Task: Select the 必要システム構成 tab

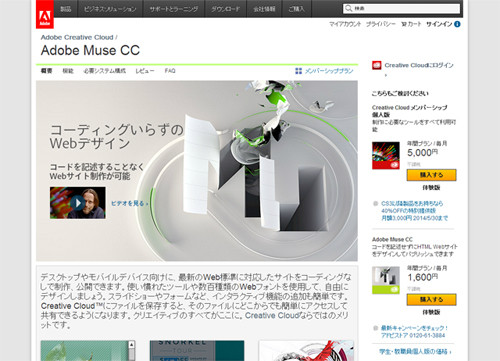Action: [105, 71]
